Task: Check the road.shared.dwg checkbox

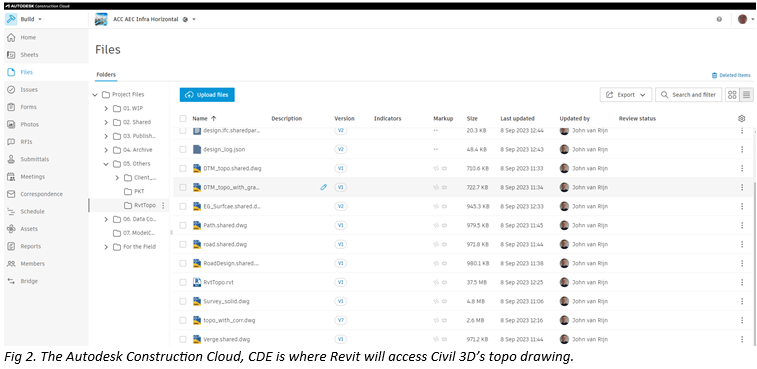Action: (182, 244)
